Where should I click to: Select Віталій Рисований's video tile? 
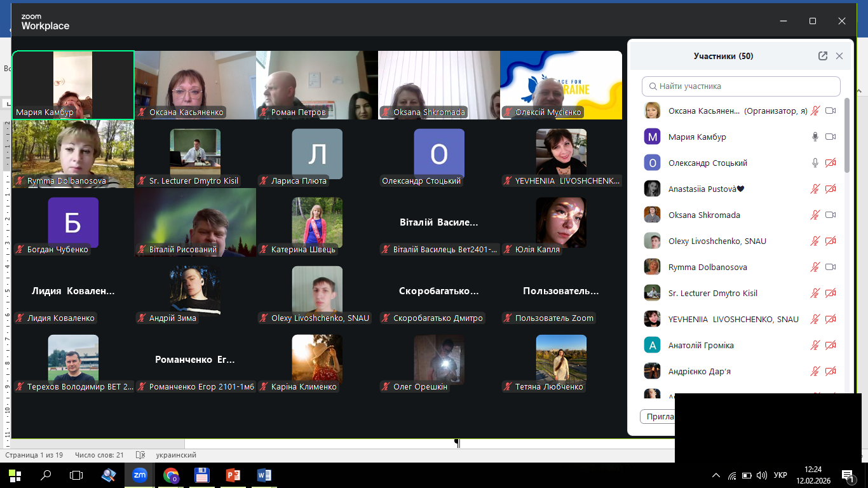[x=195, y=222]
